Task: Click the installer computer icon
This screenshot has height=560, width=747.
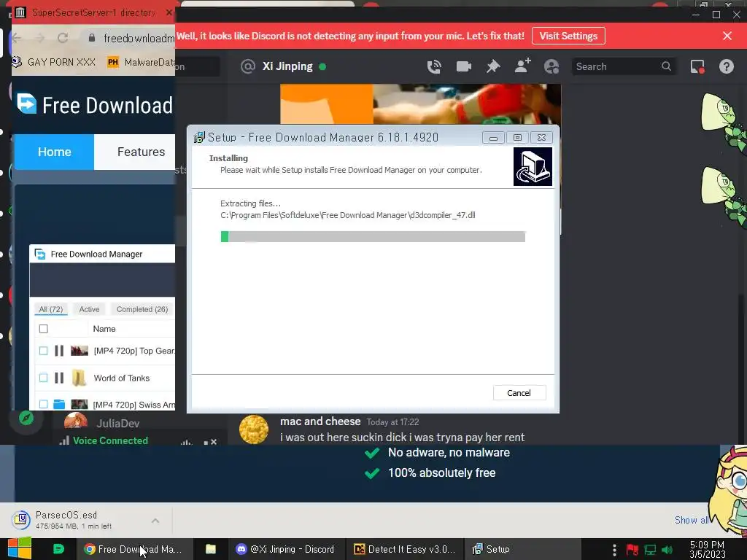Action: (x=533, y=166)
